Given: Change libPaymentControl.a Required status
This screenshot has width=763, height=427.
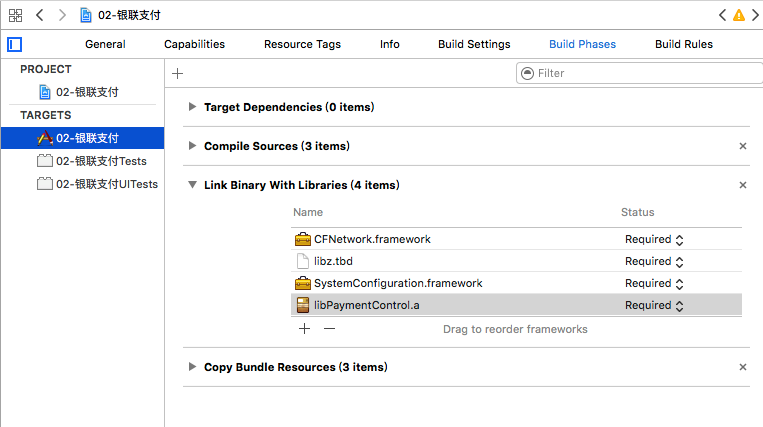Looking at the screenshot, I should [654, 305].
